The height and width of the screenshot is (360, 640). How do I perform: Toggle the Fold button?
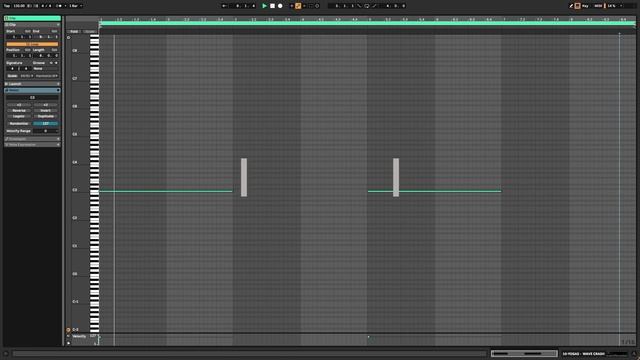(74, 31)
